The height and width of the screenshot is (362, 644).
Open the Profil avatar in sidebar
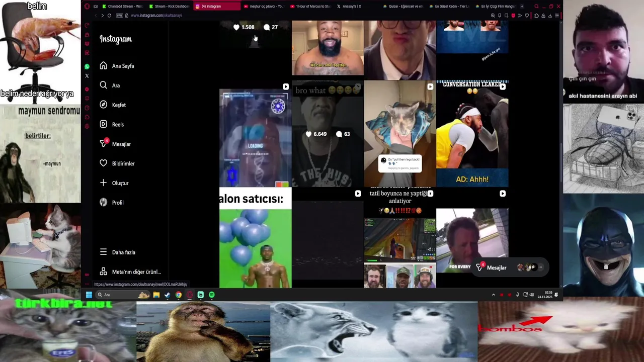tap(103, 202)
